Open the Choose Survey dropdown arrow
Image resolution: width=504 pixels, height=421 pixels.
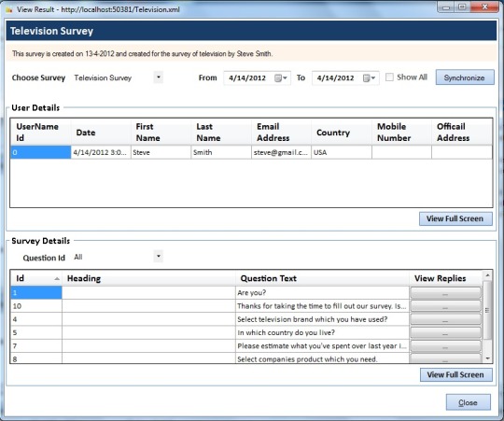point(158,77)
